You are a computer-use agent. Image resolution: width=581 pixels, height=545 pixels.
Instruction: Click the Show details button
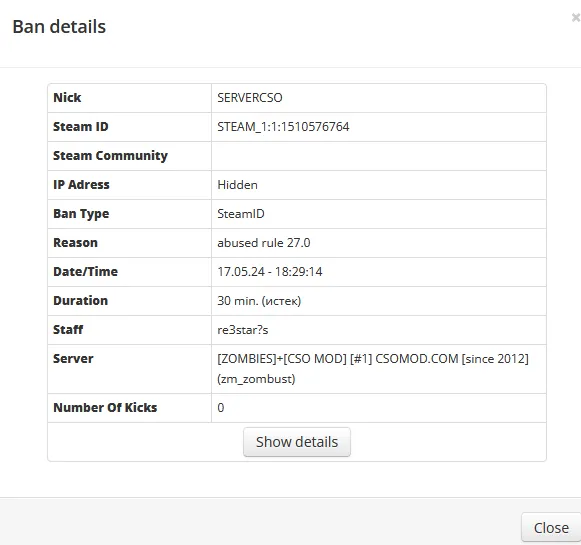click(x=297, y=442)
